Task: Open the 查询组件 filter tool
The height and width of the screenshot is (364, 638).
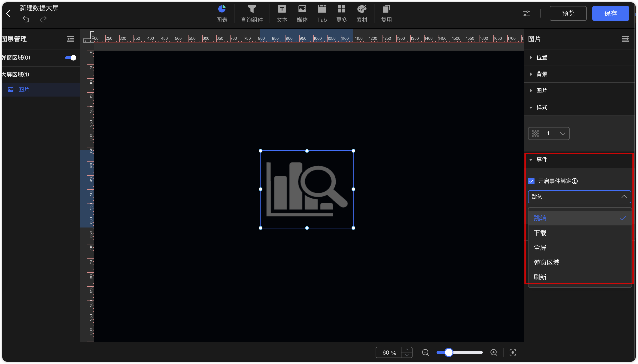Action: point(252,14)
